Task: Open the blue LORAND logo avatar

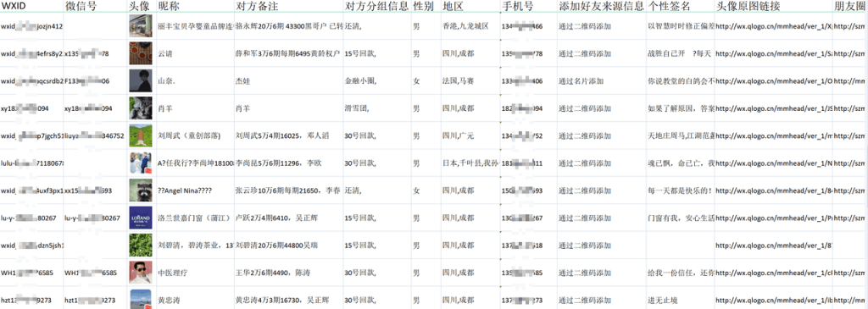Action: click(x=141, y=218)
